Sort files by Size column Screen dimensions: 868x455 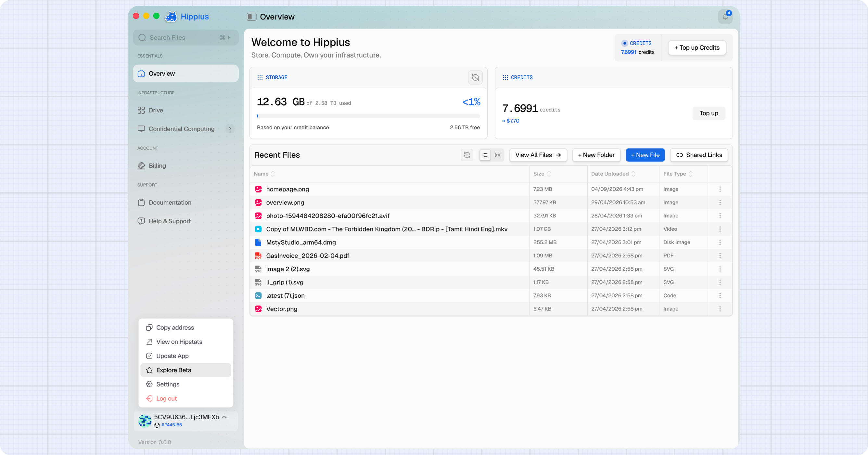click(542, 174)
